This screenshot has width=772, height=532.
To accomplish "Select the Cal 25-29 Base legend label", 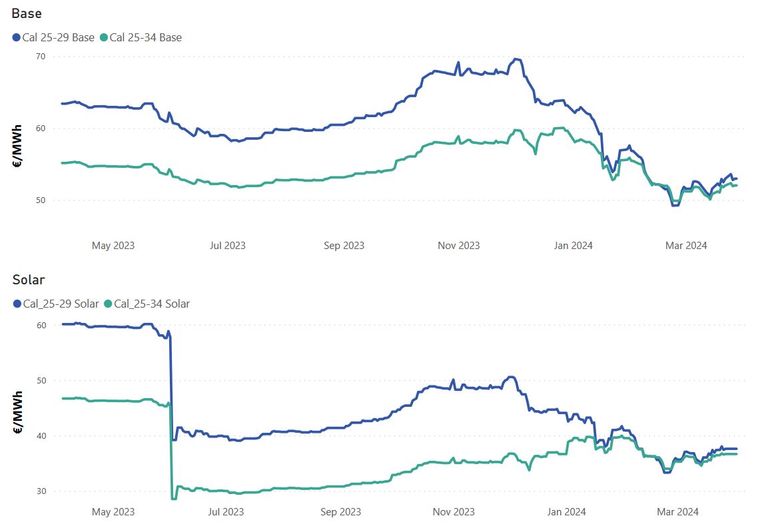I will click(59, 38).
